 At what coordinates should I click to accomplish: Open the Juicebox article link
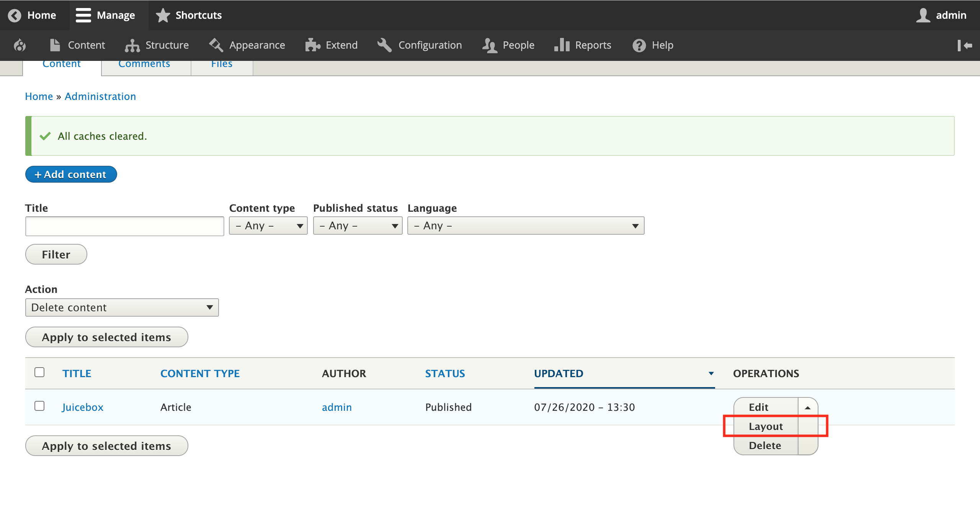[x=82, y=407]
